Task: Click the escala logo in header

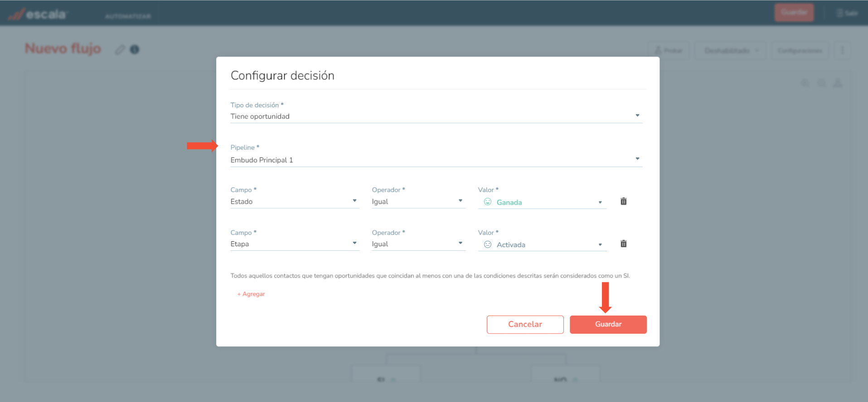Action: 38,14
